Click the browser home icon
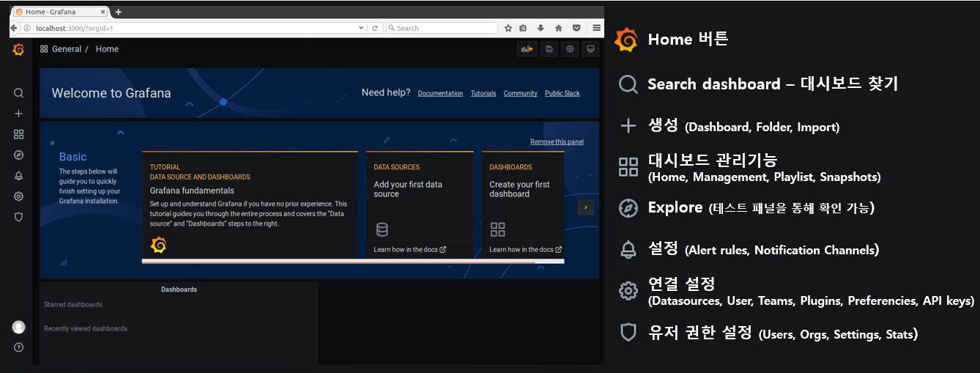 pos(558,28)
